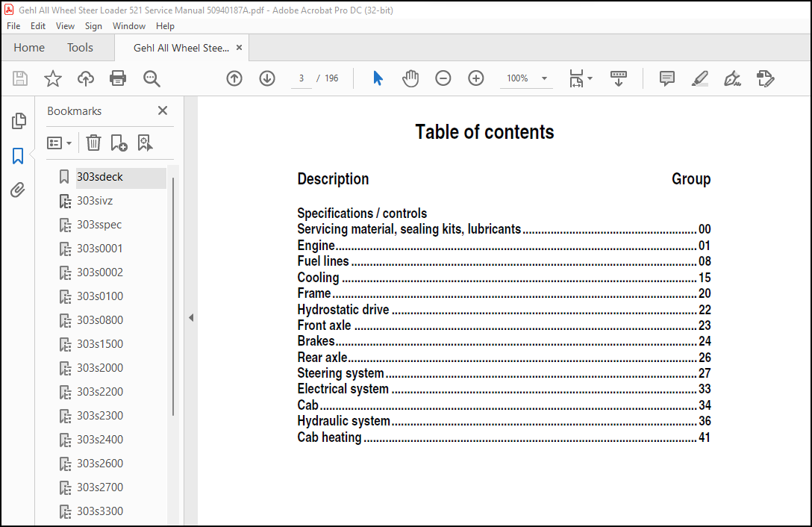Zoom out with minus button
Viewport: 812px width, 527px height.
click(x=443, y=78)
